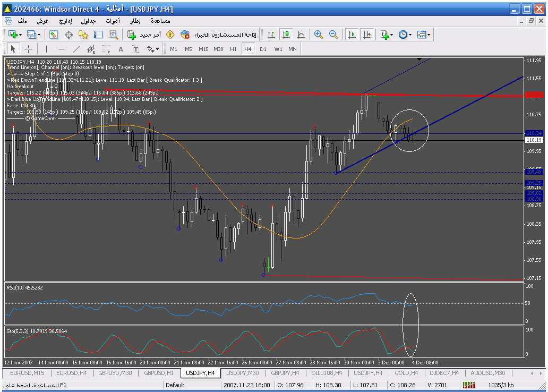This screenshot has height=392, width=548.
Task: Select the Crosshair tool
Action: pyautogui.click(x=28, y=49)
